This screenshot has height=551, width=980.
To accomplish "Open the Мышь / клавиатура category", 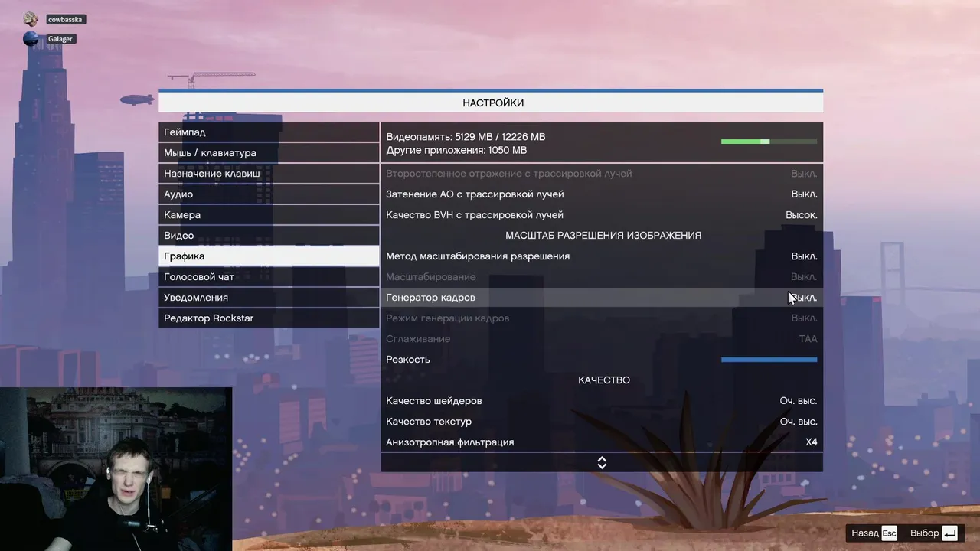I will pyautogui.click(x=269, y=153).
